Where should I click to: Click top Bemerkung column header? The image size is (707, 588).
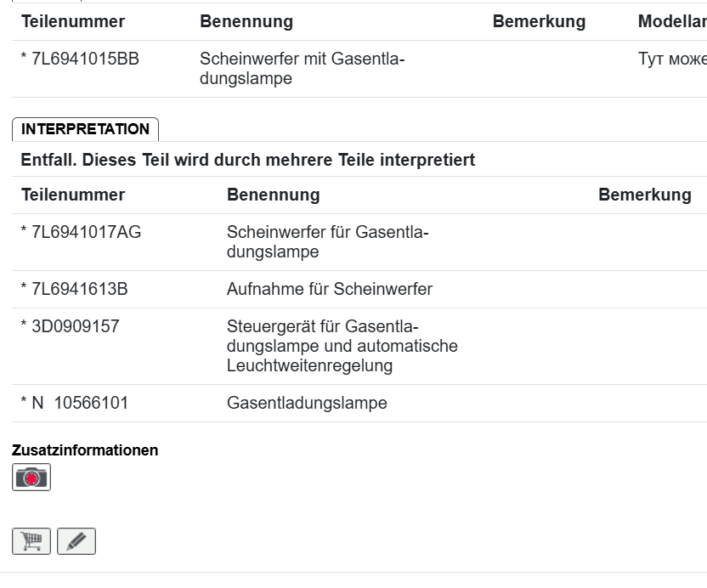(x=539, y=22)
